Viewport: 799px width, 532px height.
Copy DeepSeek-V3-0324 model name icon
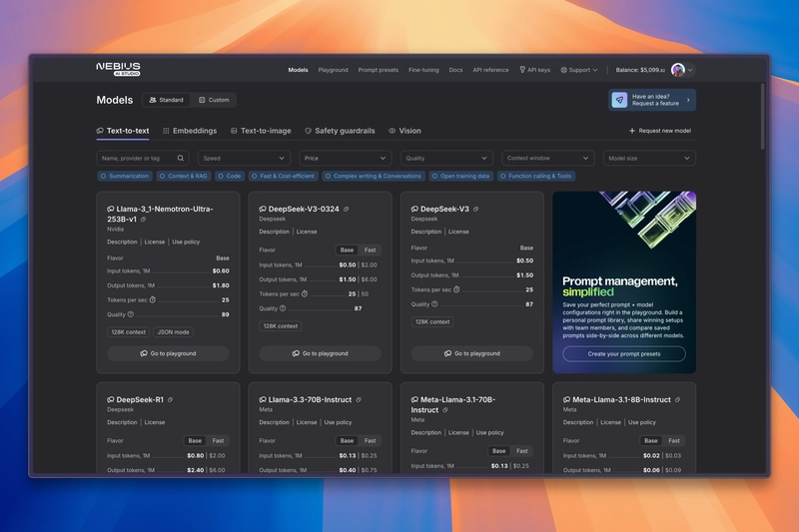pyautogui.click(x=346, y=210)
